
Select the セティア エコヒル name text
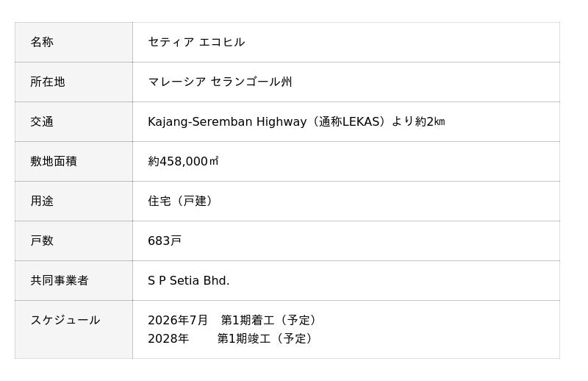tap(196, 42)
